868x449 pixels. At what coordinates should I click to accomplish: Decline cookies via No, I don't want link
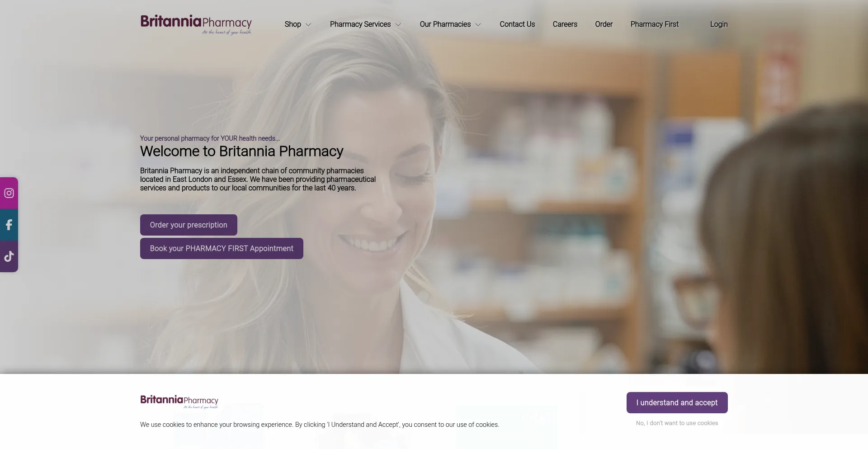677,423
